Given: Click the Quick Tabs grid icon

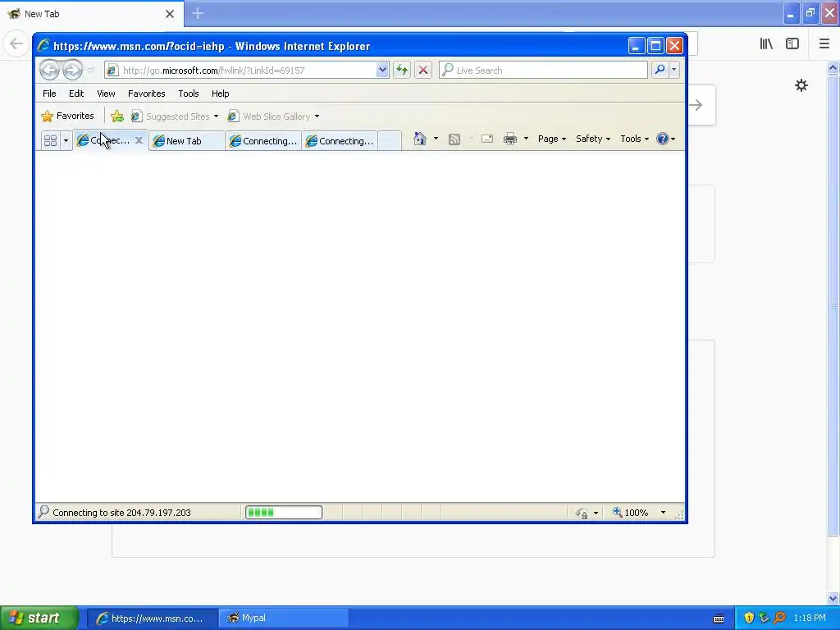Looking at the screenshot, I should (50, 141).
